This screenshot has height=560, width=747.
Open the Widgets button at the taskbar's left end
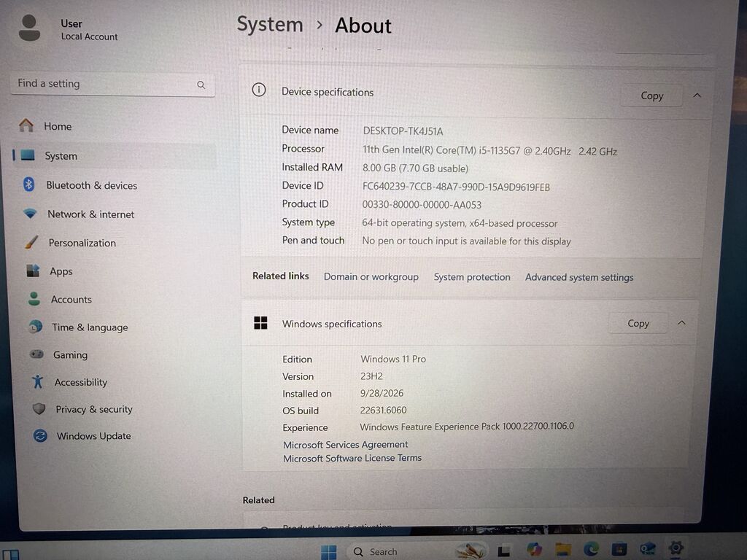click(9, 554)
